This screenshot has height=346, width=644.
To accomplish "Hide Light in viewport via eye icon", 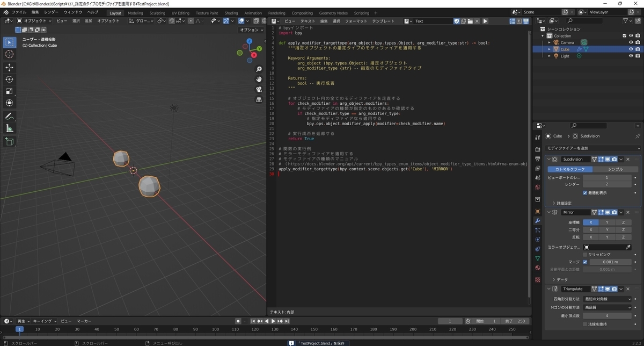I will click(631, 56).
